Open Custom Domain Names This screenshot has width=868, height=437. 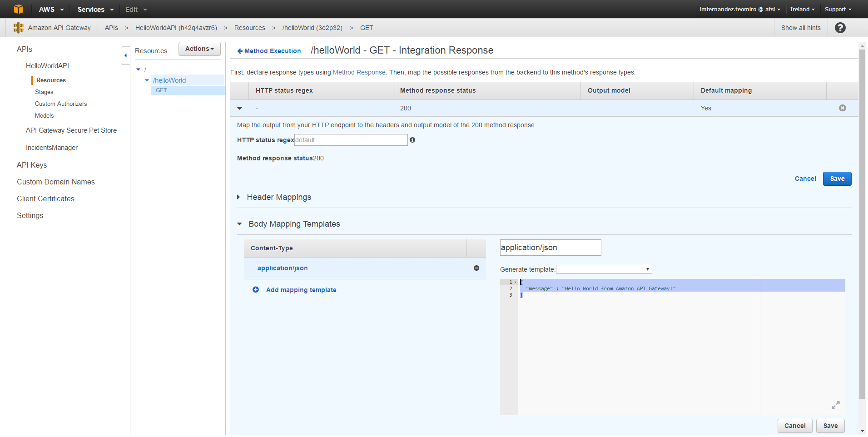coord(56,182)
